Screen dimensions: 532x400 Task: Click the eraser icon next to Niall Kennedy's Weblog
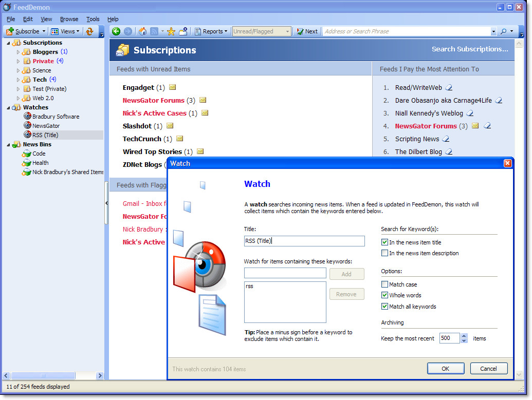[470, 113]
